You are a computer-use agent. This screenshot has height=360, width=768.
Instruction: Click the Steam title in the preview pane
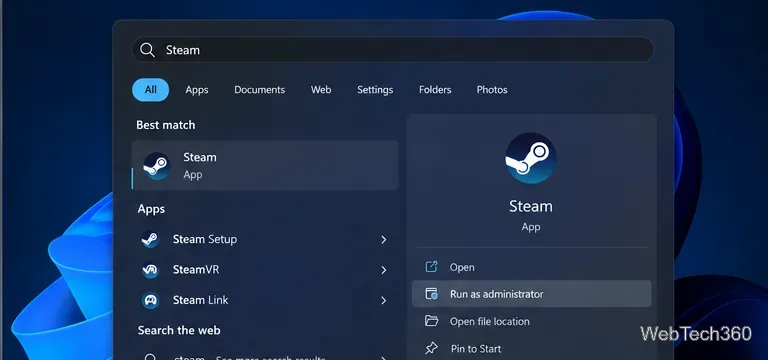530,206
